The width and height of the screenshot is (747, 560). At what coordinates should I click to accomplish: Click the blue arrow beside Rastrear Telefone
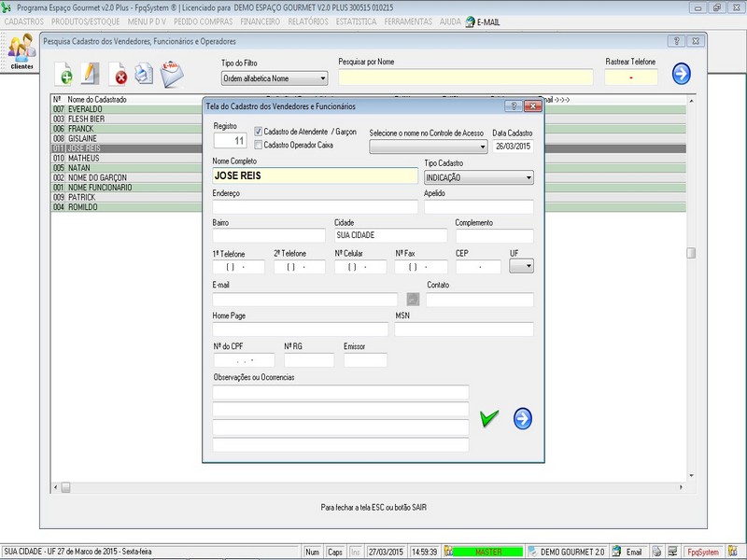point(681,74)
